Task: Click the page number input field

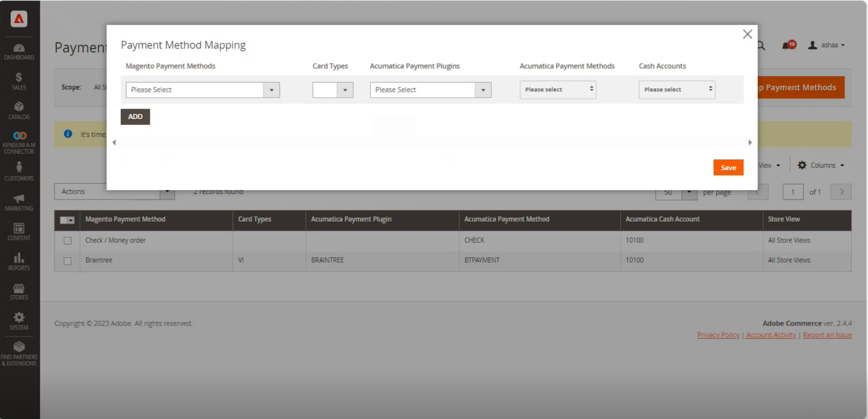Action: pyautogui.click(x=793, y=192)
